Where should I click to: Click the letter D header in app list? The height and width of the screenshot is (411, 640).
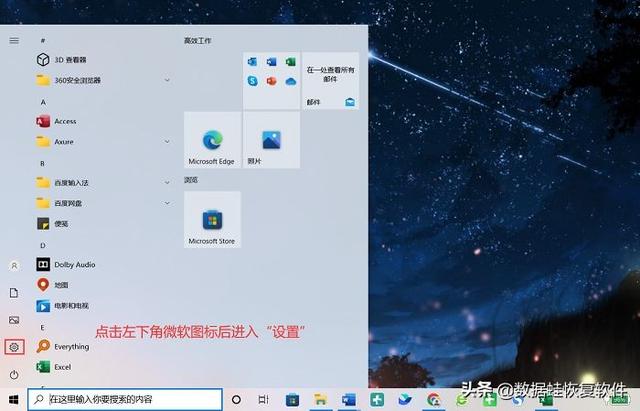[x=42, y=245]
